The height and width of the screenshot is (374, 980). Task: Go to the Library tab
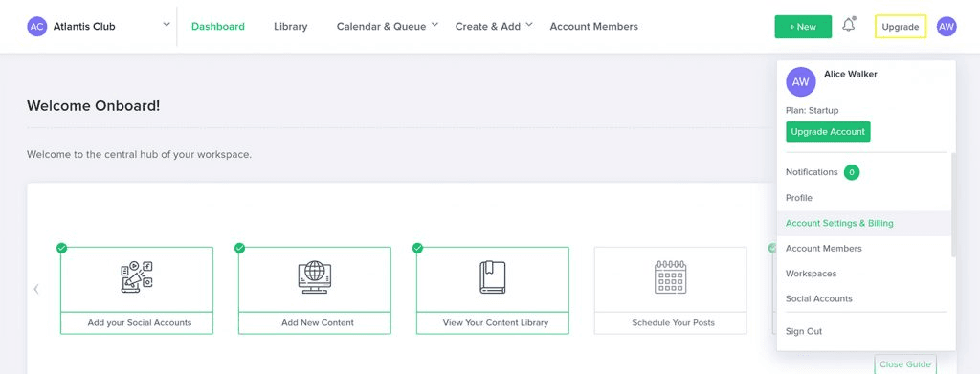coord(291,26)
